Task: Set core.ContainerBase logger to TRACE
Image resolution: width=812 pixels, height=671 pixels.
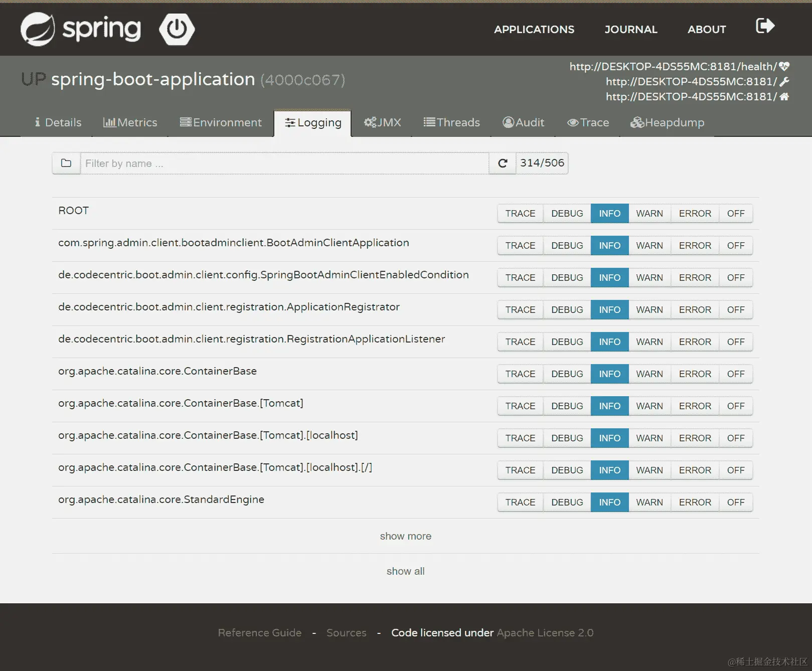Action: click(x=520, y=374)
